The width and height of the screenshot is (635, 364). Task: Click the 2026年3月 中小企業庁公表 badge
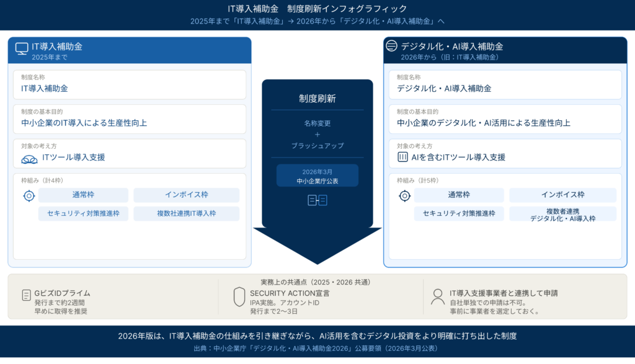tap(317, 175)
